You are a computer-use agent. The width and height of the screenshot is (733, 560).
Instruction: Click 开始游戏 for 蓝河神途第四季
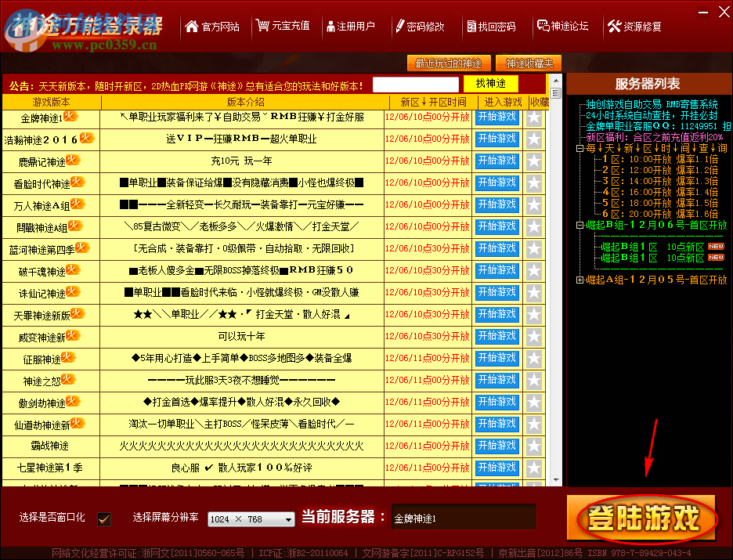tap(497, 249)
